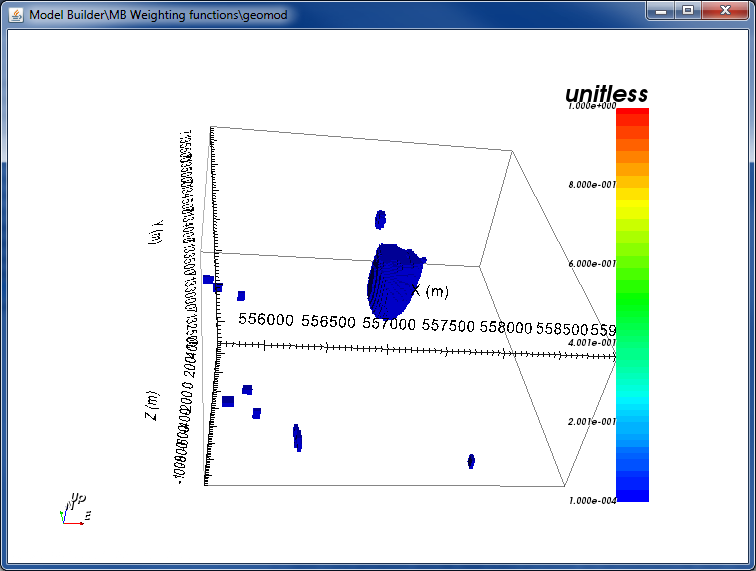
Task: Click the largest blue square at lower left
Action: pos(228,401)
